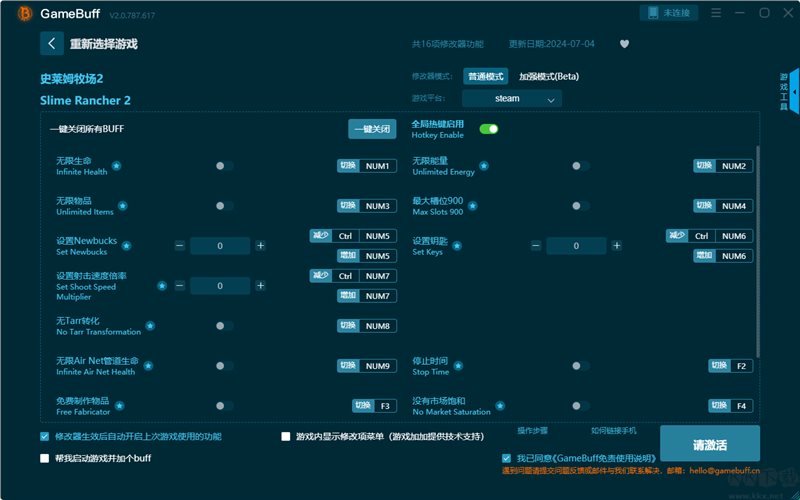Open the steam platform dropdown
Image resolution: width=800 pixels, height=500 pixels.
512,98
